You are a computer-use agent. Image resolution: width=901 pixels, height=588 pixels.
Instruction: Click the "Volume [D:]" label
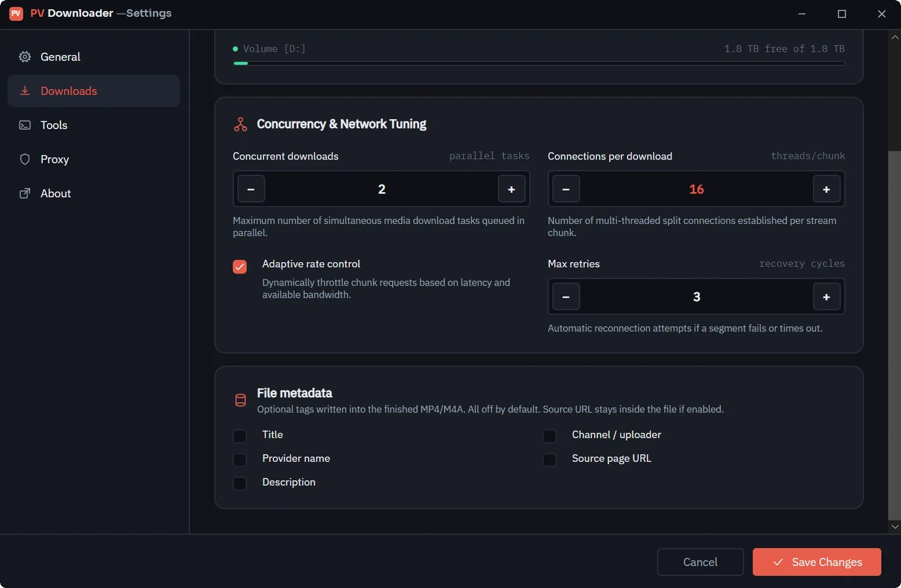(274, 49)
